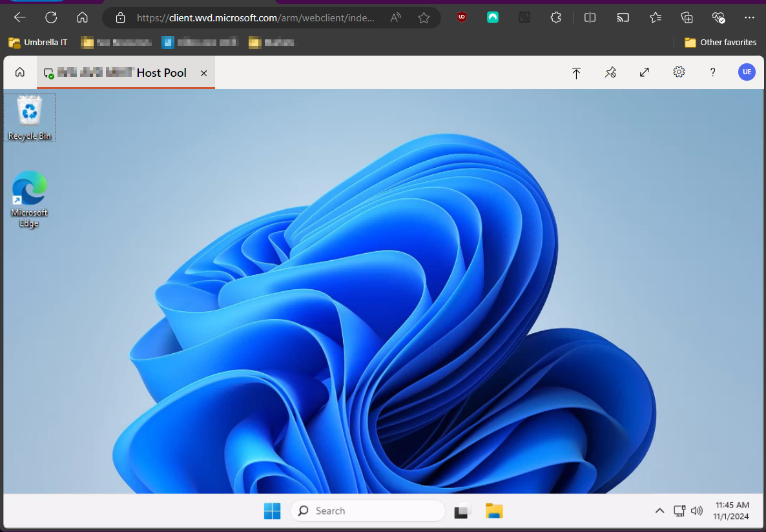Click the upload file icon in session toolbar
Screen dimensions: 766x532
[576, 73]
